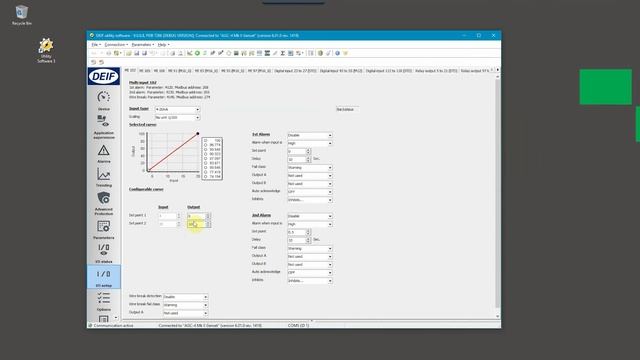640x360 pixels.
Task: Open the 2nd Alarm Inhibits dropdown
Action: click(310, 281)
